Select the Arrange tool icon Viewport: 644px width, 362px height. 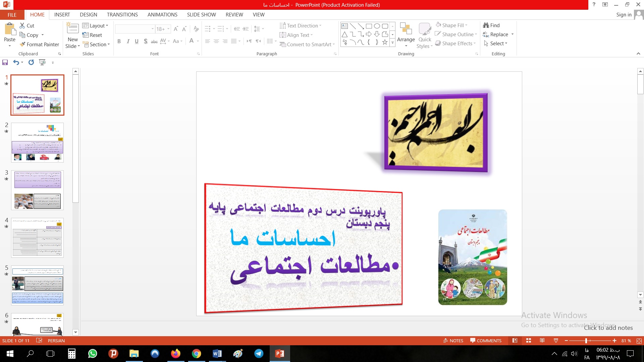(406, 29)
